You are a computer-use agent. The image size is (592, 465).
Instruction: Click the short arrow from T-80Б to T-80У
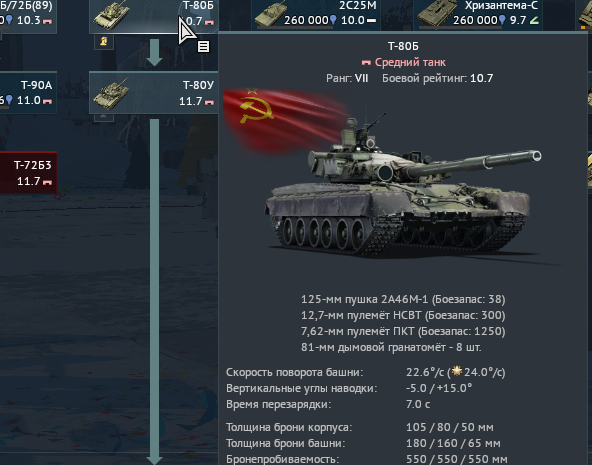click(154, 52)
